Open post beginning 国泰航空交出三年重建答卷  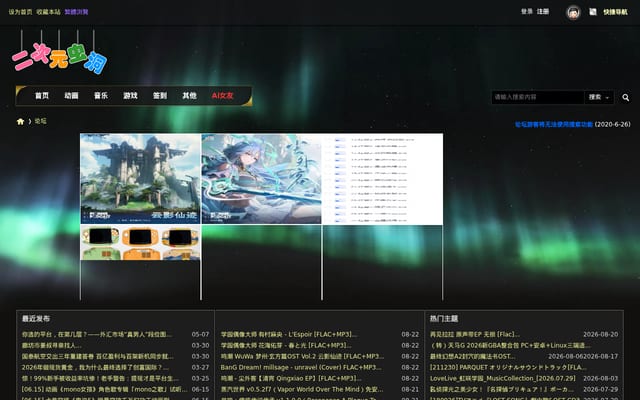98,356
